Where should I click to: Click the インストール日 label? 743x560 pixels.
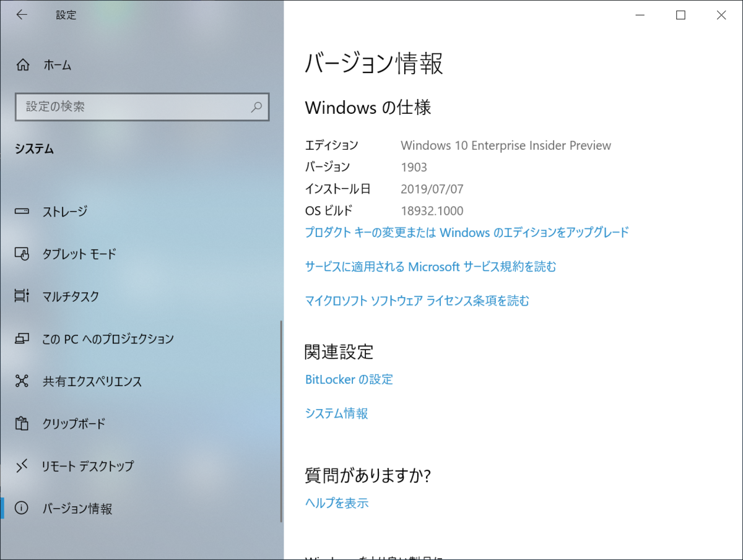338,189
